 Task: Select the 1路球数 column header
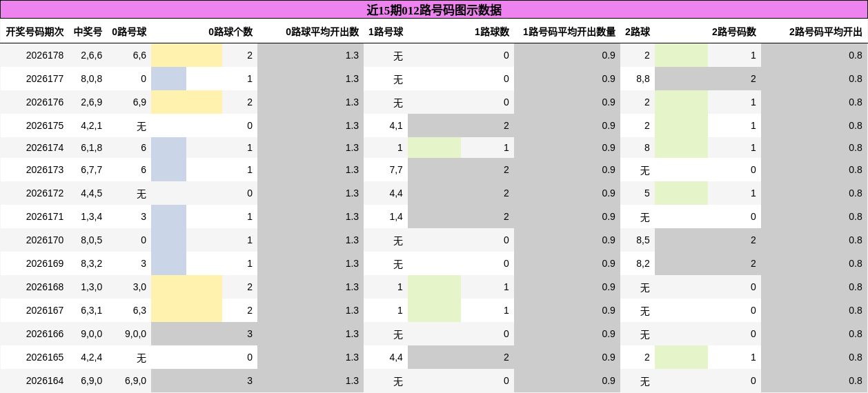tap(492, 32)
